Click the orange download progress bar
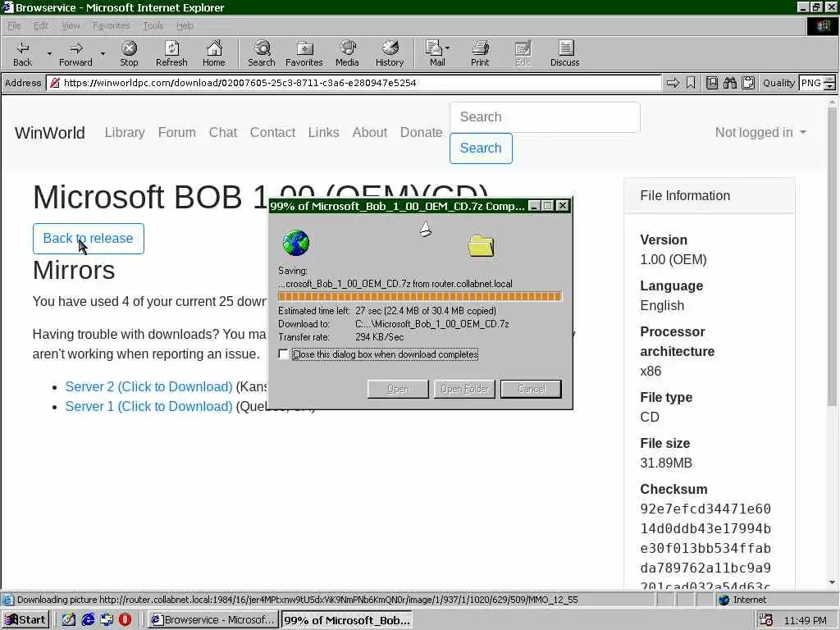This screenshot has width=840, height=630. coord(420,296)
